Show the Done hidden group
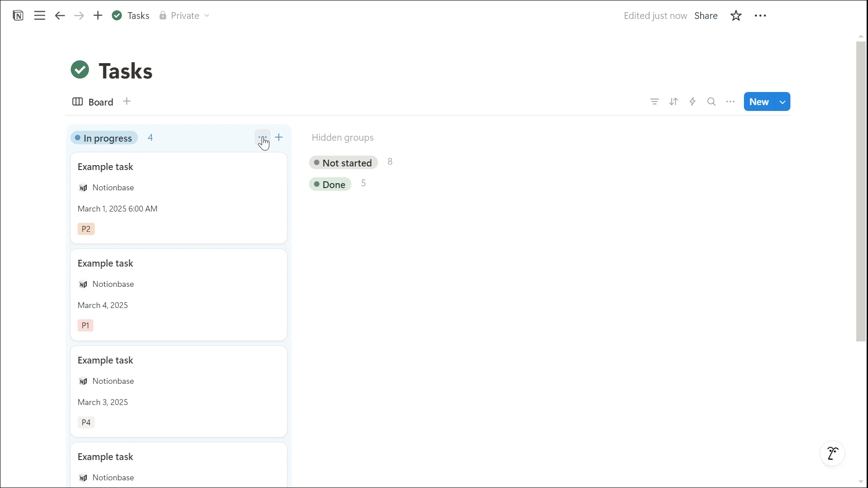Viewport: 868px width, 488px height. point(330,184)
